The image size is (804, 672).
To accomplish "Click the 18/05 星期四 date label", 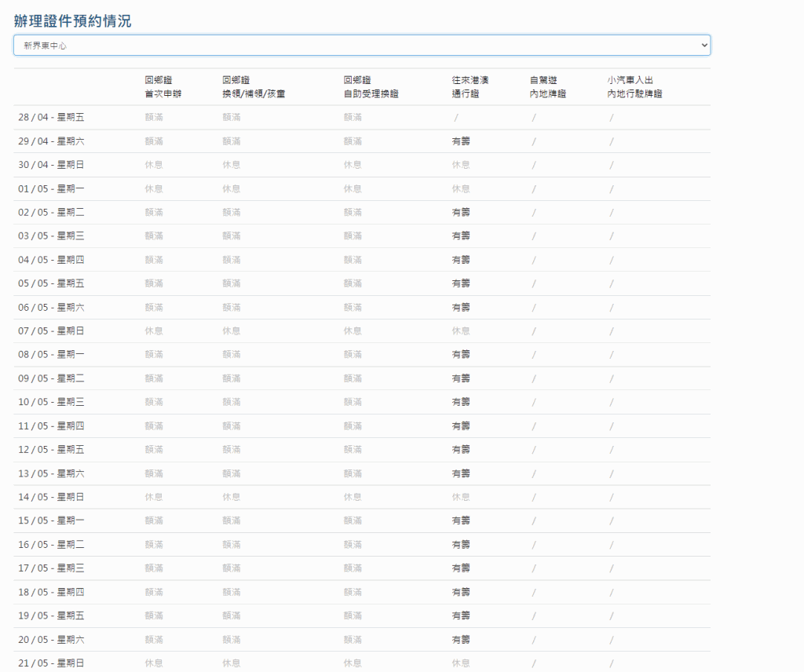I will [x=51, y=592].
